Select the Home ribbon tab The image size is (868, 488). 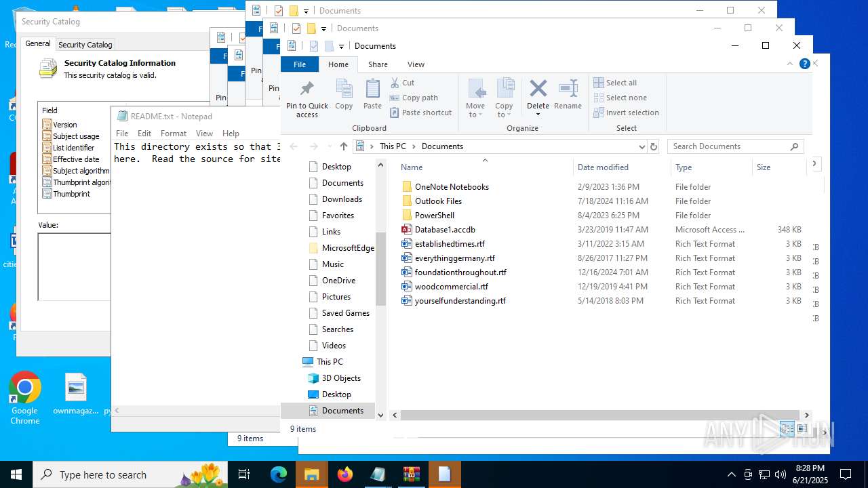click(x=338, y=64)
